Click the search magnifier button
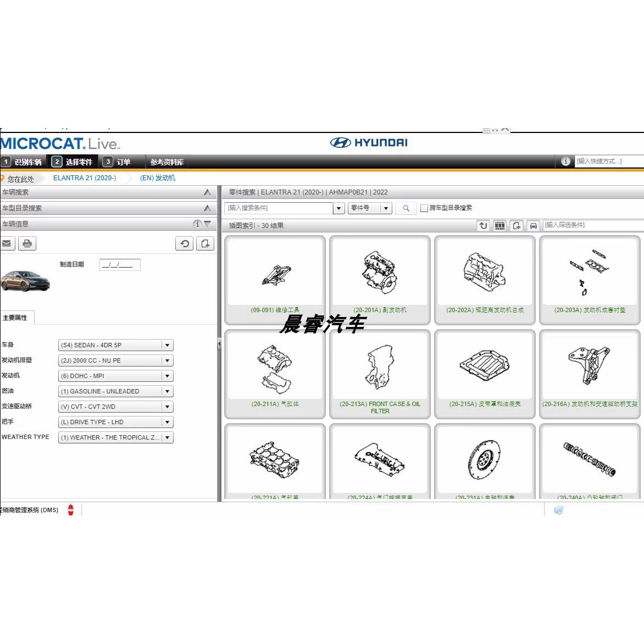Screen dimensions: 644x644 coord(406,208)
